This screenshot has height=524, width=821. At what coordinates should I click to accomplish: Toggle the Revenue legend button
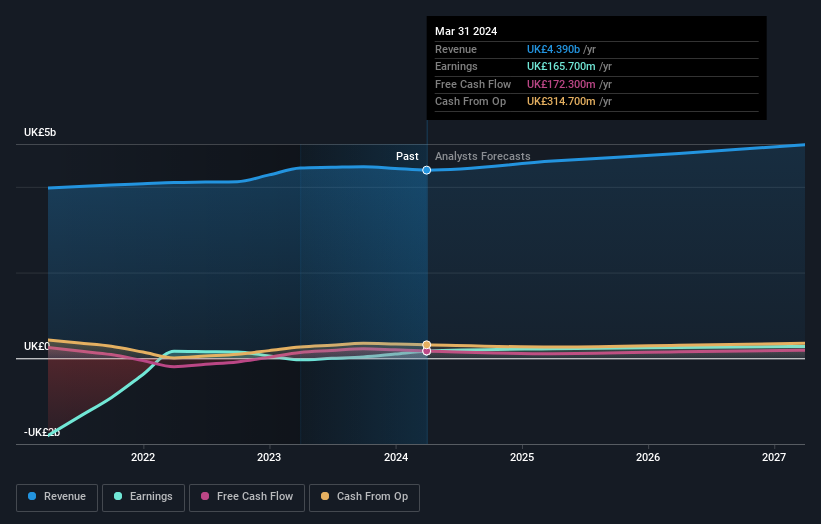click(57, 497)
